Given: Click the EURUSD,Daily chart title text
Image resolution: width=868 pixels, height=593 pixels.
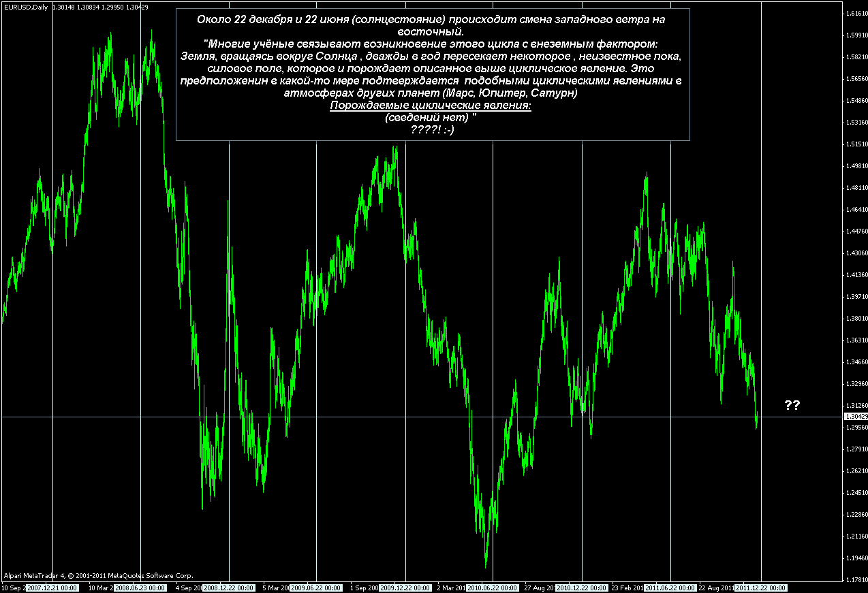Looking at the screenshot, I should point(25,5).
